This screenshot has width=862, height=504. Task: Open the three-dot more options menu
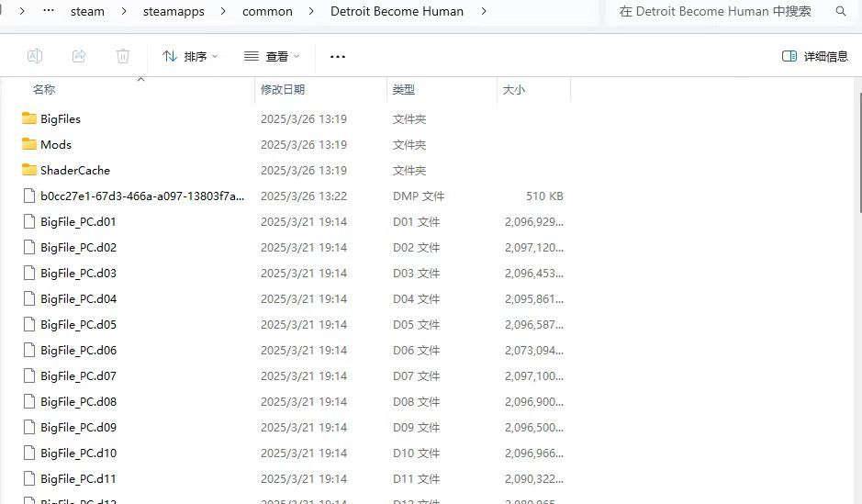tap(338, 57)
